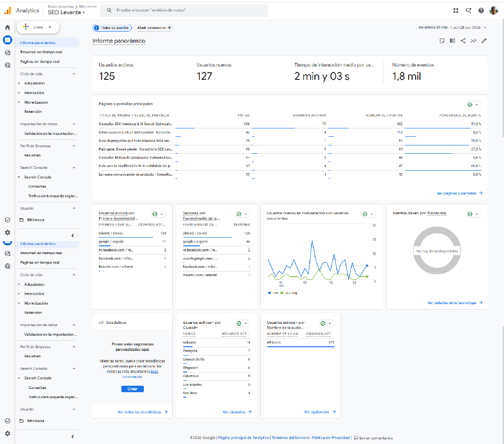Open the Google apps grid icon
Image resolution: width=504 pixels, height=444 pixels.
tap(455, 11)
